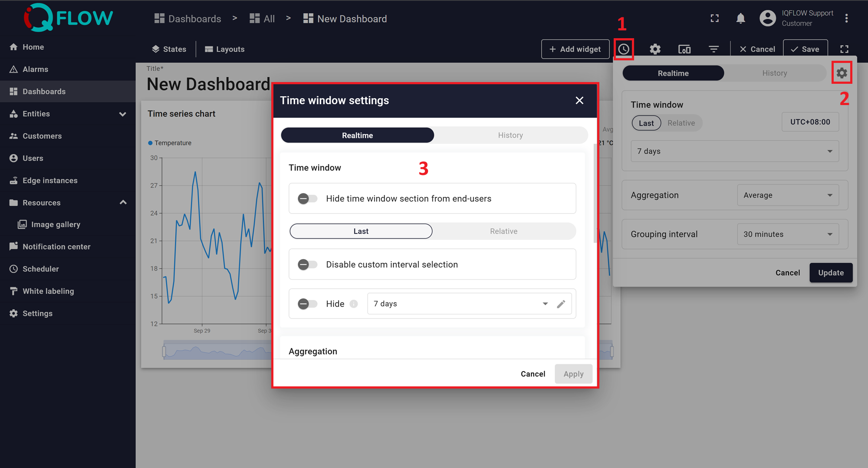Viewport: 868px width, 468px height.
Task: Open the White labeling page
Action: click(x=48, y=291)
